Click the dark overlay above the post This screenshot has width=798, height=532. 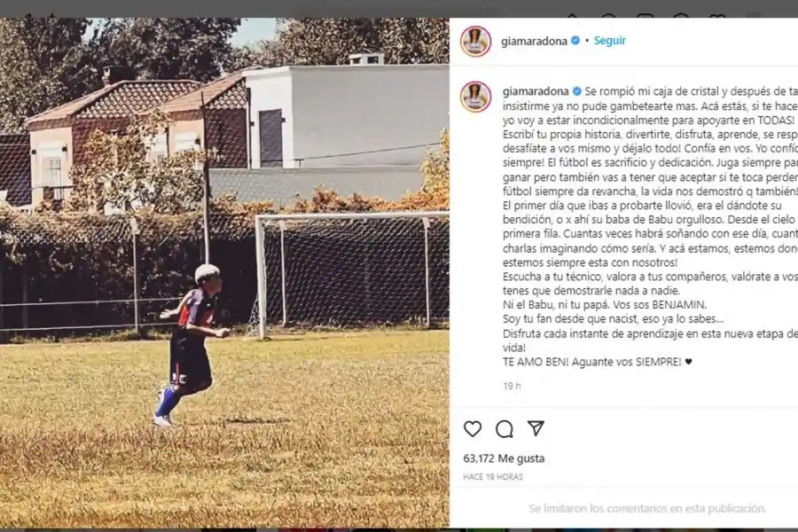399,9
